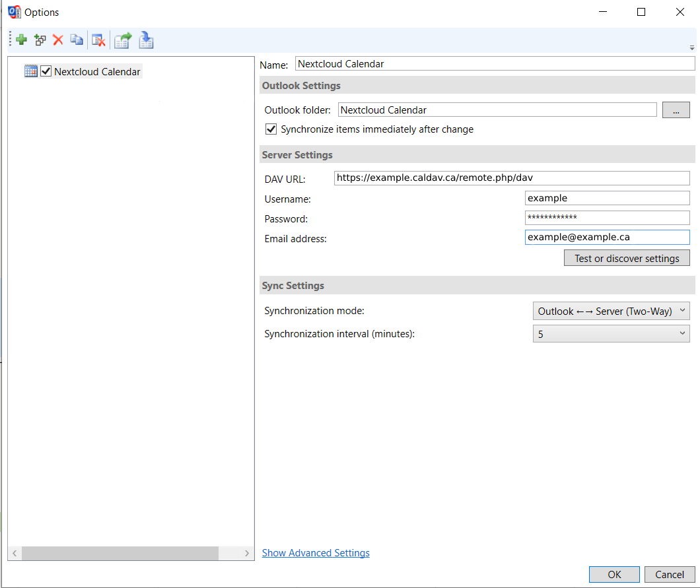Clear cache of selected profile icon
This screenshot has height=588, width=700.
point(98,41)
